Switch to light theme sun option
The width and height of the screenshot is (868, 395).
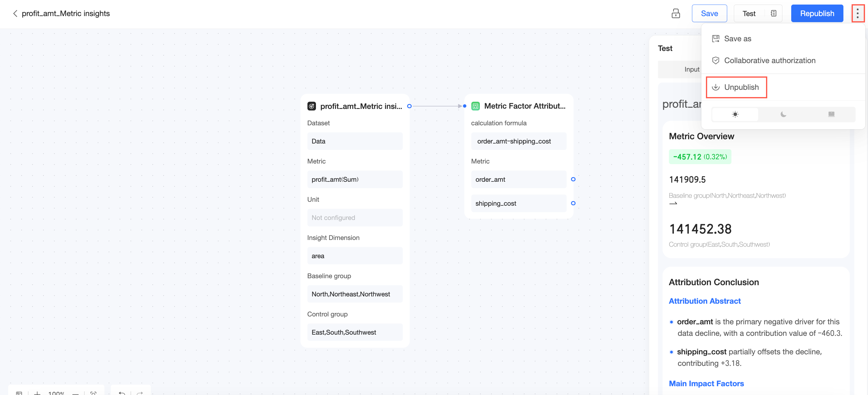click(735, 114)
